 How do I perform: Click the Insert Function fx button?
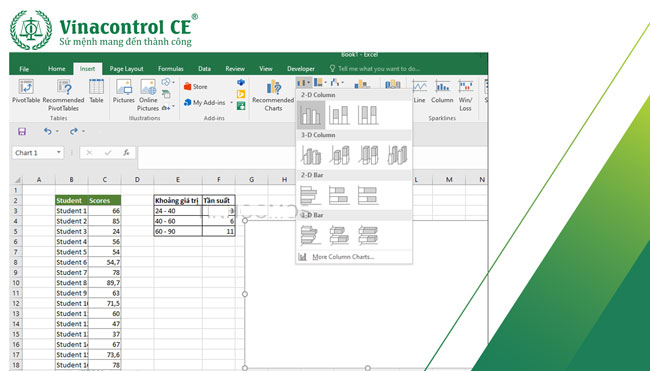point(126,153)
